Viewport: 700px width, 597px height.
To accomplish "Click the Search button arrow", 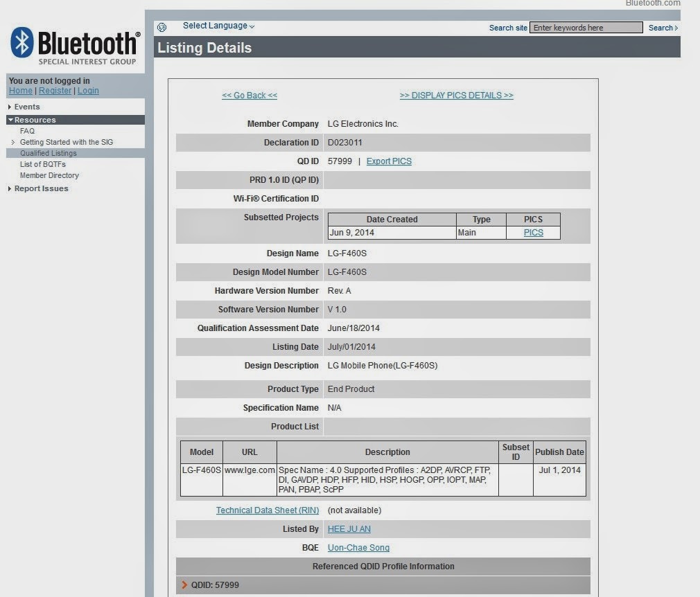I will click(x=663, y=28).
